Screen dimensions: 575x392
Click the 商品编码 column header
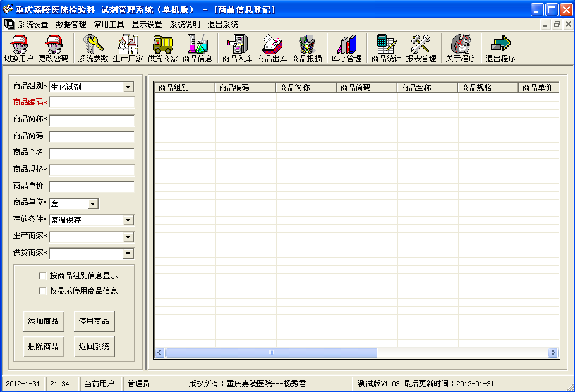click(246, 88)
